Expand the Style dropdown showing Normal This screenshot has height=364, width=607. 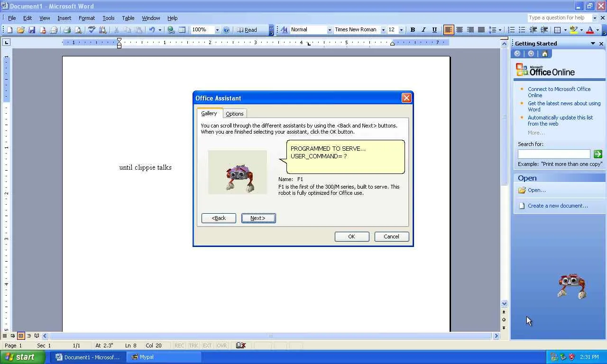330,30
